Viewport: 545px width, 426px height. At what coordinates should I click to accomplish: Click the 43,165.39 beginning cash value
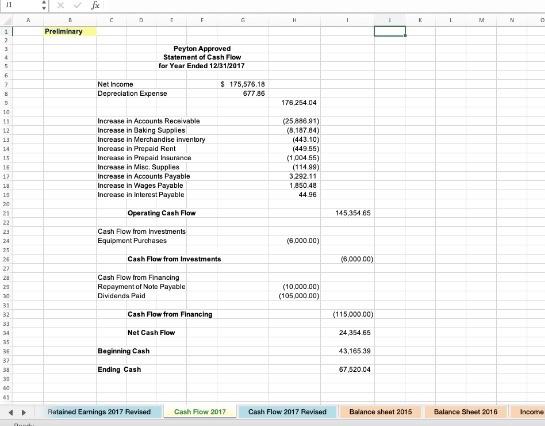(355, 351)
